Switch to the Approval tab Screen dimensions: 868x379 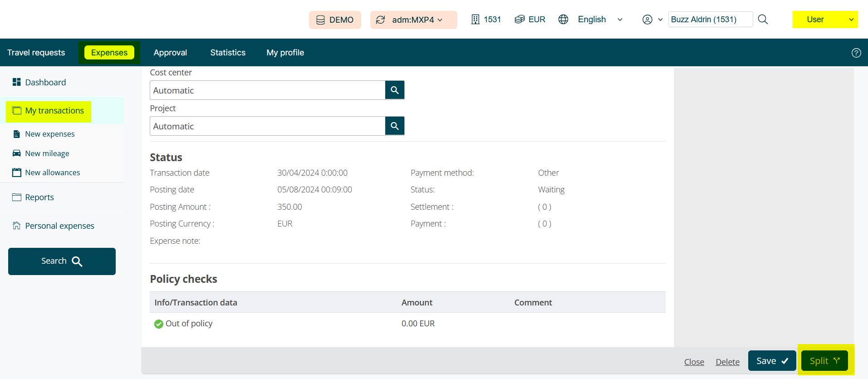click(x=170, y=53)
